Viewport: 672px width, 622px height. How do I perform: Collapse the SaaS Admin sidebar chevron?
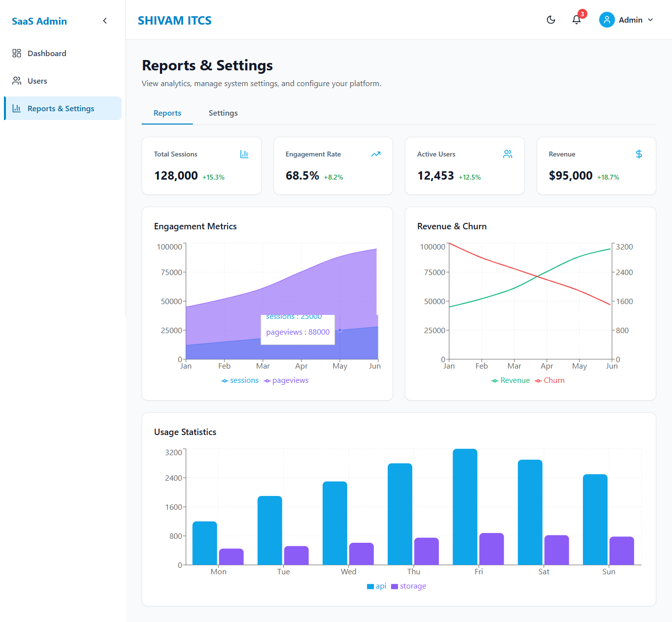pyautogui.click(x=105, y=21)
